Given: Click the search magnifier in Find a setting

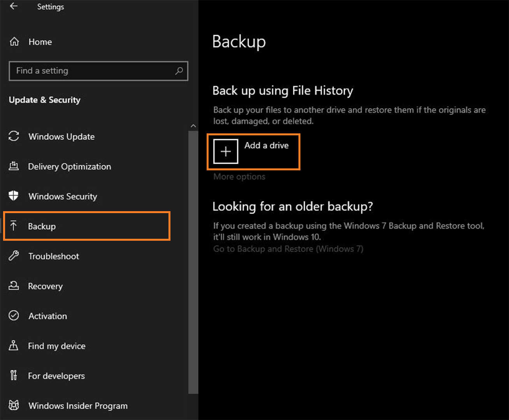Looking at the screenshot, I should pos(179,71).
